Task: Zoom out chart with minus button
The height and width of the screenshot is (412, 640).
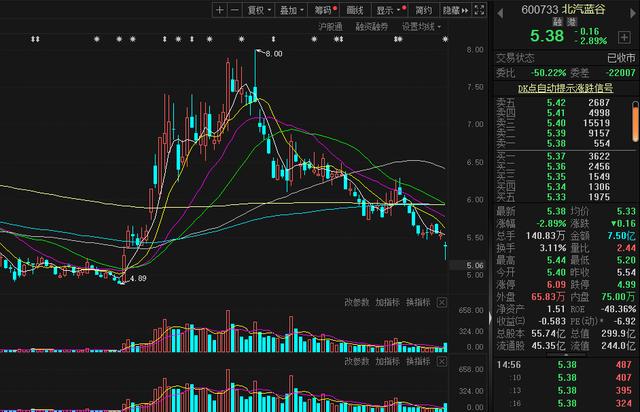Action: coord(235,10)
